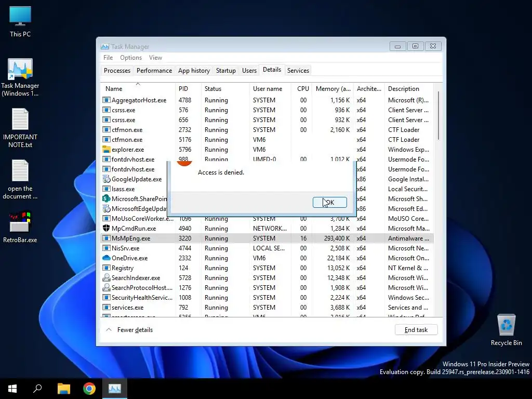Click PID 5796 cell
The image size is (532, 399).
pos(185,149)
